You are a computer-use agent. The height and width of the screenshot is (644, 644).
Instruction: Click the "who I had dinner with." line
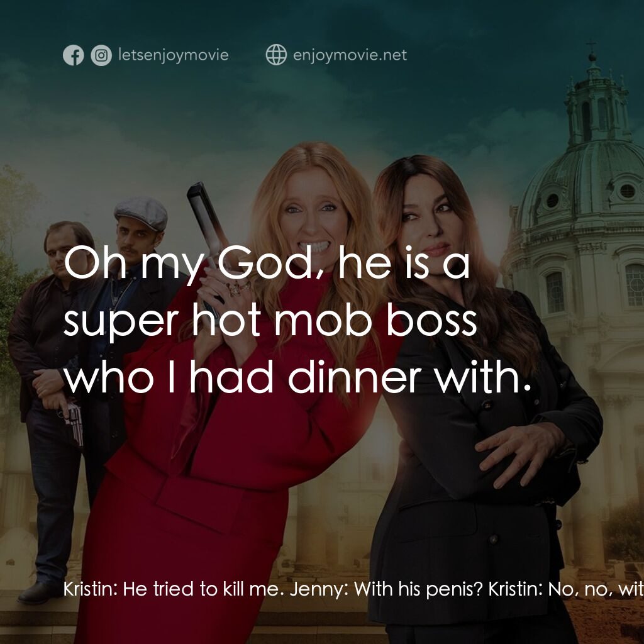click(297, 377)
